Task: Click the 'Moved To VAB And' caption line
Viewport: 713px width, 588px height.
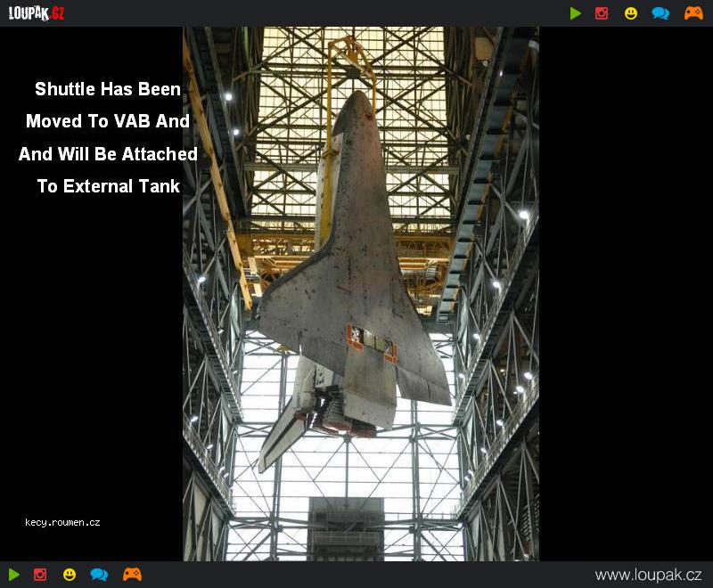Action: coord(108,121)
